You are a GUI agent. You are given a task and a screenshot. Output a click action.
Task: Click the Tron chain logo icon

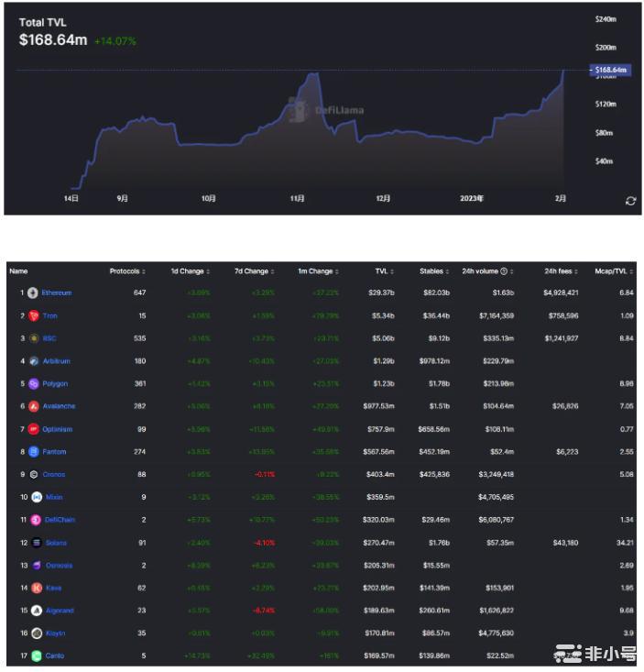click(33, 315)
